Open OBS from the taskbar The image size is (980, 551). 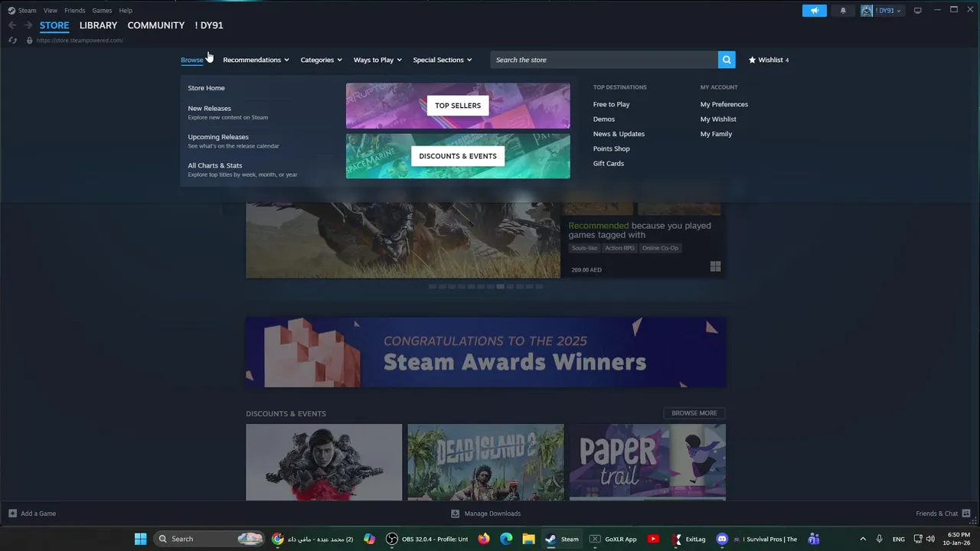pyautogui.click(x=427, y=539)
